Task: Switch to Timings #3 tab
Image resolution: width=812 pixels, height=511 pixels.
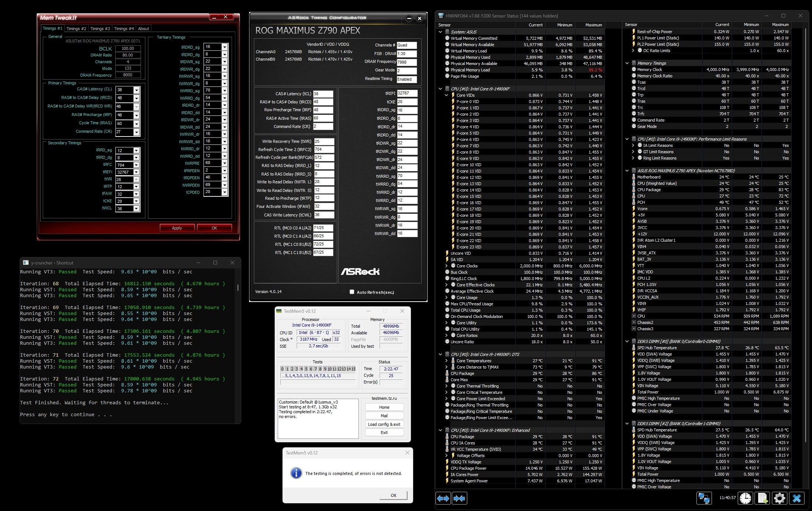Action: pyautogui.click(x=100, y=29)
